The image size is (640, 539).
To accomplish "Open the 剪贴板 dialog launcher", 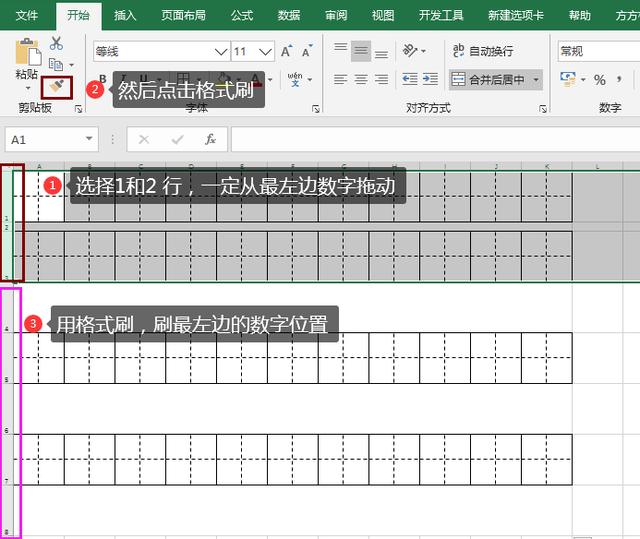I will click(x=78, y=109).
